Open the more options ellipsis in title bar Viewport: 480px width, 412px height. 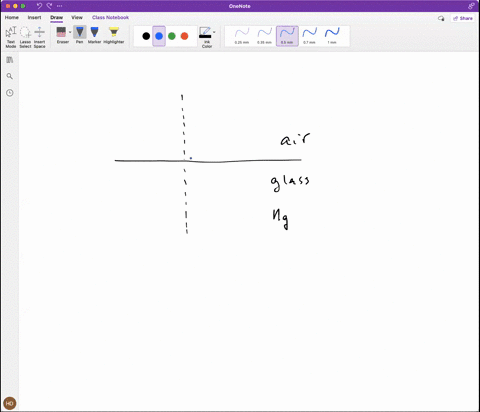pyautogui.click(x=59, y=6)
